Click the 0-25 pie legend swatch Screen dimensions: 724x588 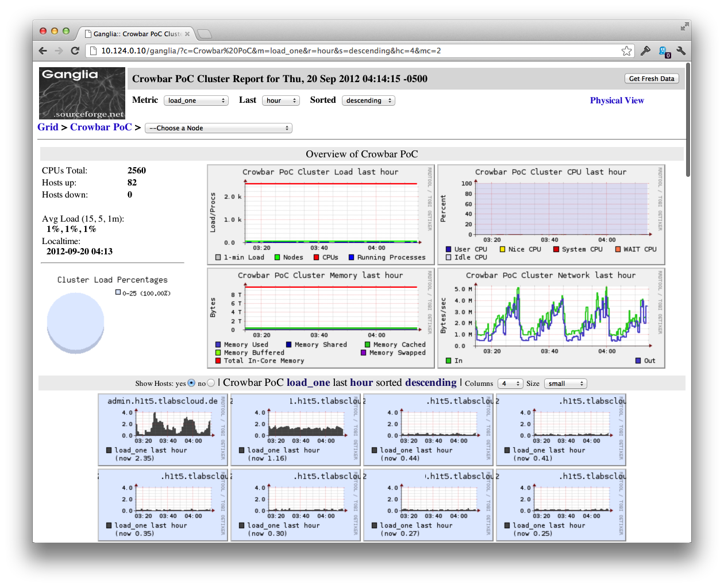click(118, 292)
